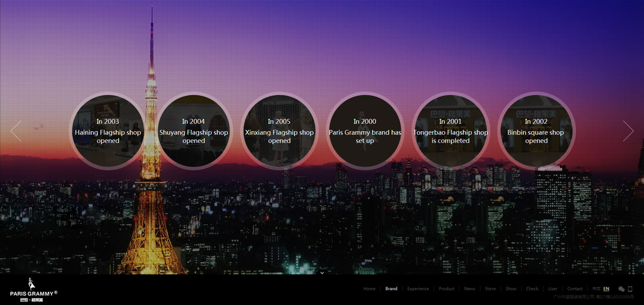Select the EN language option
The width and height of the screenshot is (644, 305).
[x=606, y=289]
